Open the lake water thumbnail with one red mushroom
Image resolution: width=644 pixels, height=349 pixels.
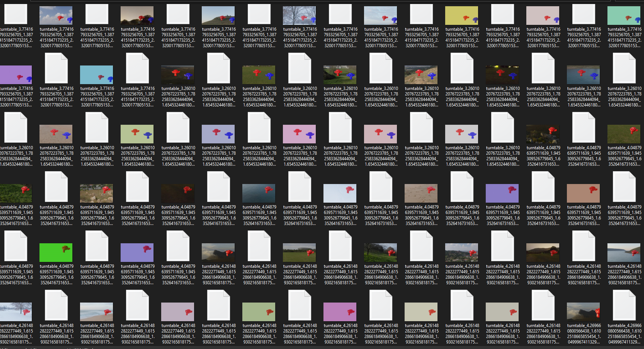tap(259, 193)
